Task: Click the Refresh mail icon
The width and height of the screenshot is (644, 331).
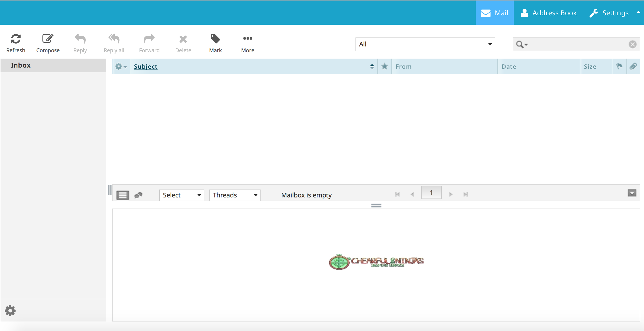Action: tap(16, 43)
